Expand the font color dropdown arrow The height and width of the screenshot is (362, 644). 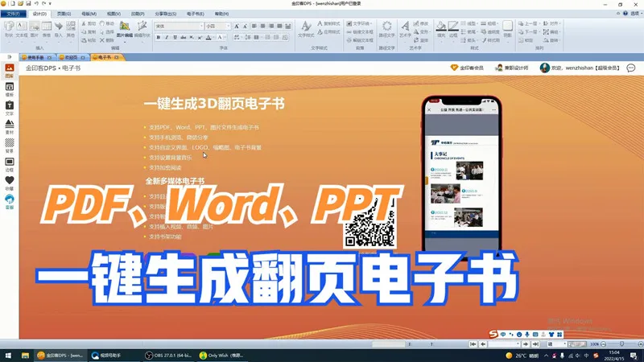(x=213, y=37)
